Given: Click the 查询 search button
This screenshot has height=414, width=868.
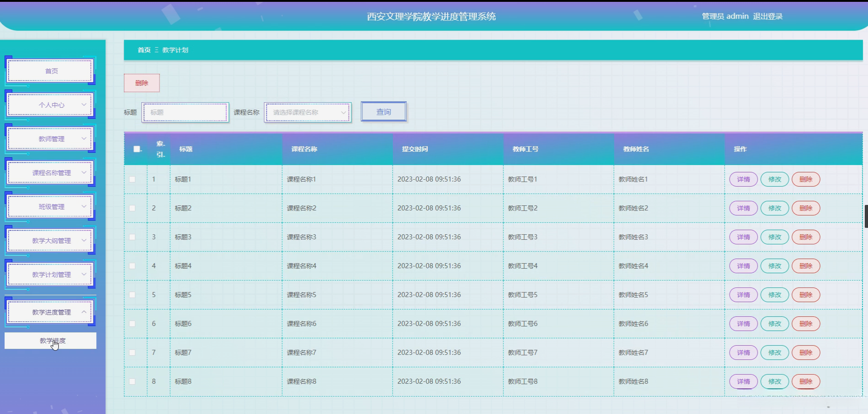Looking at the screenshot, I should click(384, 112).
